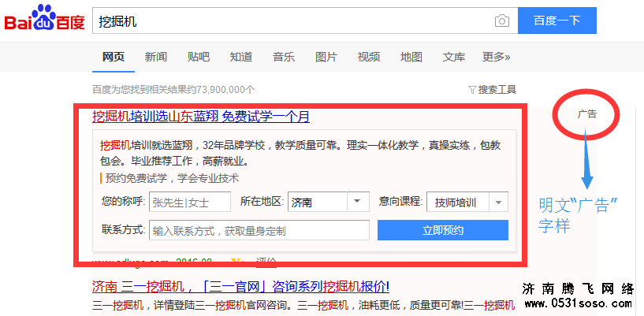
Task: Switch to the 贴吧 tab
Action: click(199, 57)
